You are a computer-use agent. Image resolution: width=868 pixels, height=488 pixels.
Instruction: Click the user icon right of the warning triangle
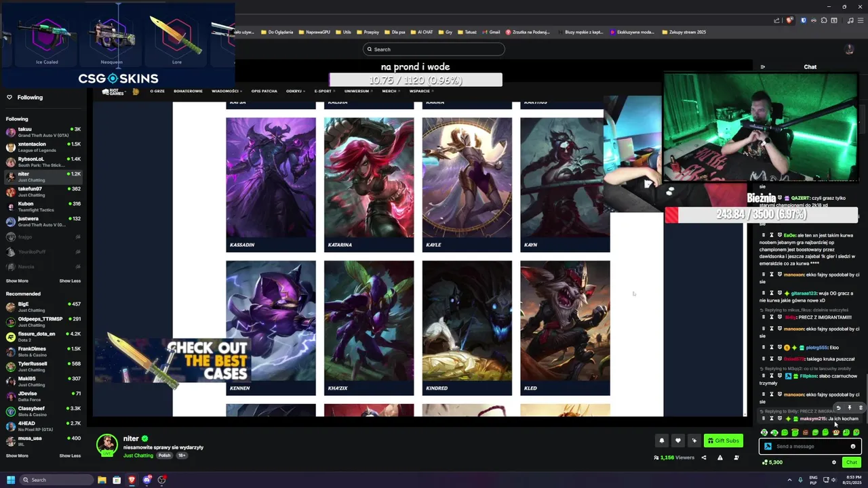coord(736,457)
